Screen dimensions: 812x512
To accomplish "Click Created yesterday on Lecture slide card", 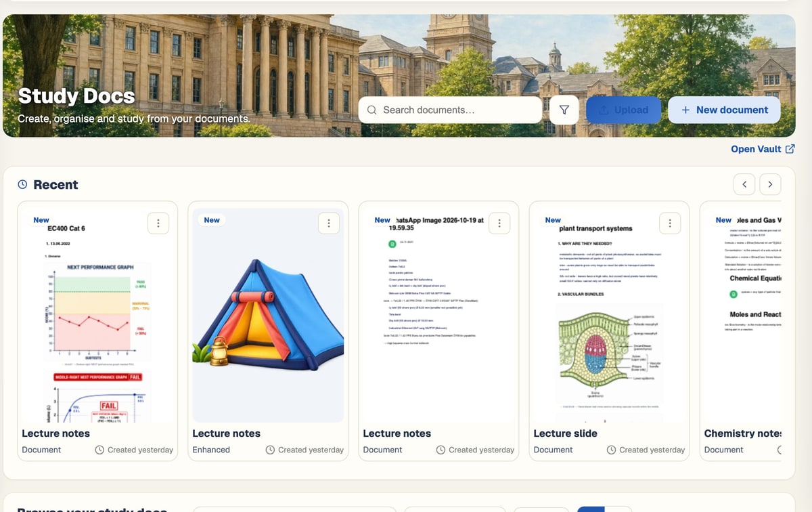I will [646, 450].
